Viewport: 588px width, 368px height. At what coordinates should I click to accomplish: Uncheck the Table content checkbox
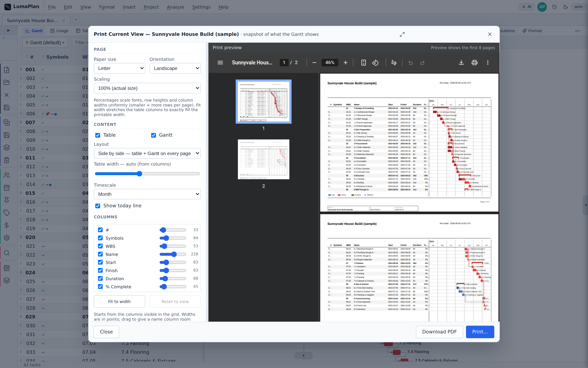pyautogui.click(x=98, y=135)
